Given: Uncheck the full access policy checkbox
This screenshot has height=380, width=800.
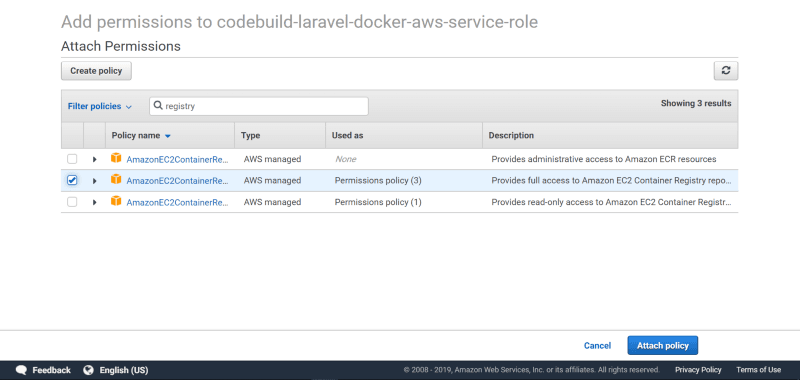Looking at the screenshot, I should 72,180.
